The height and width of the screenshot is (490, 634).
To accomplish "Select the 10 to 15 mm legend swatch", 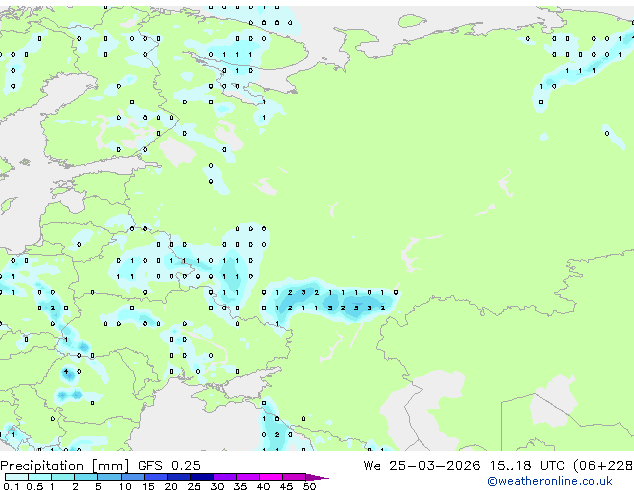I will [133, 477].
